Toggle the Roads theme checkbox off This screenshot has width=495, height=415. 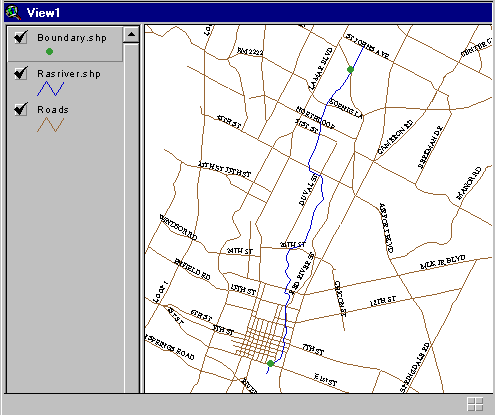(x=21, y=109)
